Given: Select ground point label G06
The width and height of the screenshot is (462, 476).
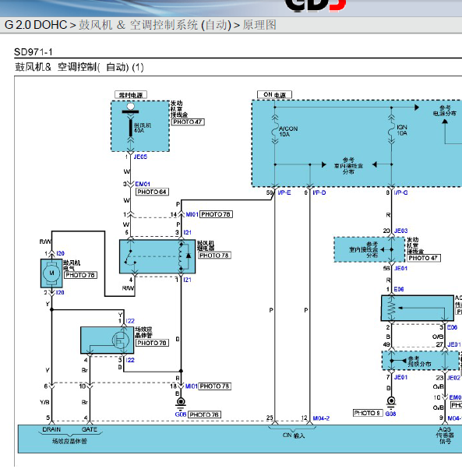Looking at the screenshot, I should [x=181, y=414].
